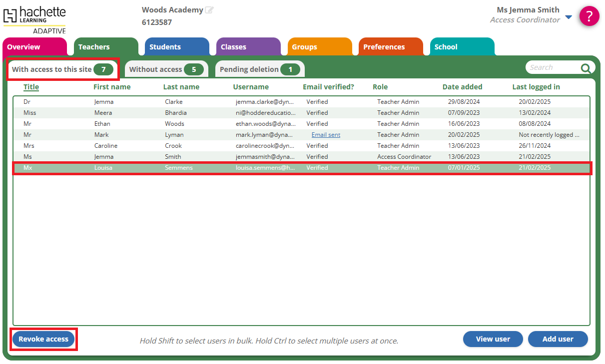This screenshot has height=364, width=605.
Task: View the Pending deletion subtab
Action: click(x=259, y=69)
